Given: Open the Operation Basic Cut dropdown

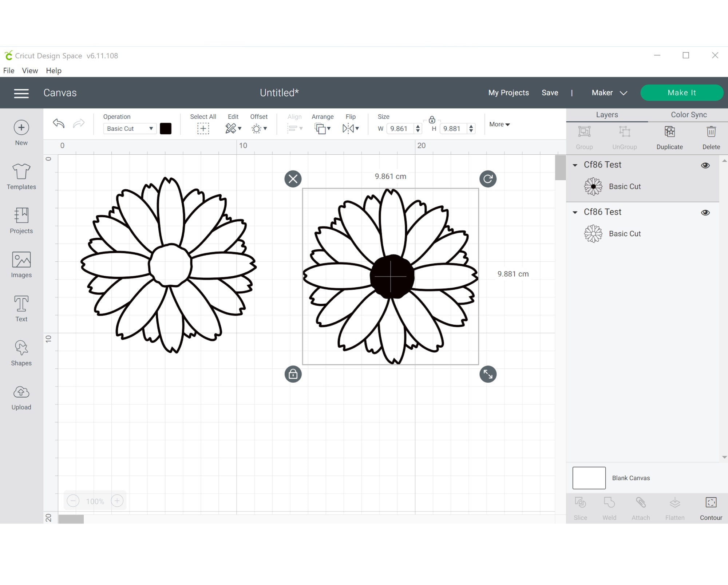Looking at the screenshot, I should (130, 129).
